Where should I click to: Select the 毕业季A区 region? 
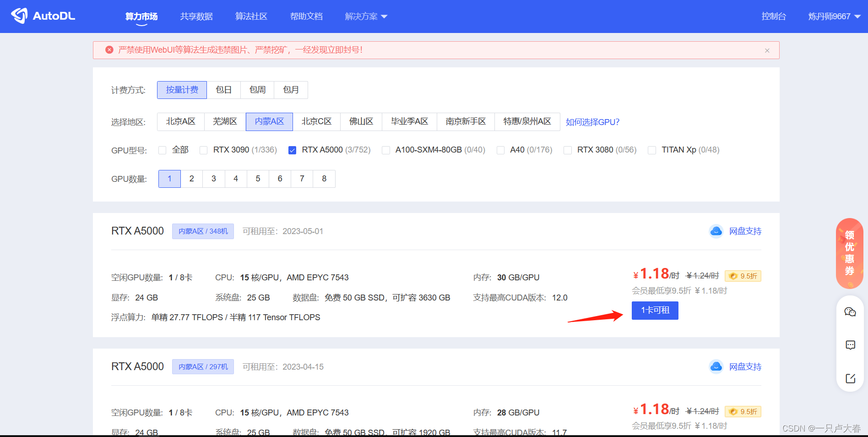coord(410,121)
